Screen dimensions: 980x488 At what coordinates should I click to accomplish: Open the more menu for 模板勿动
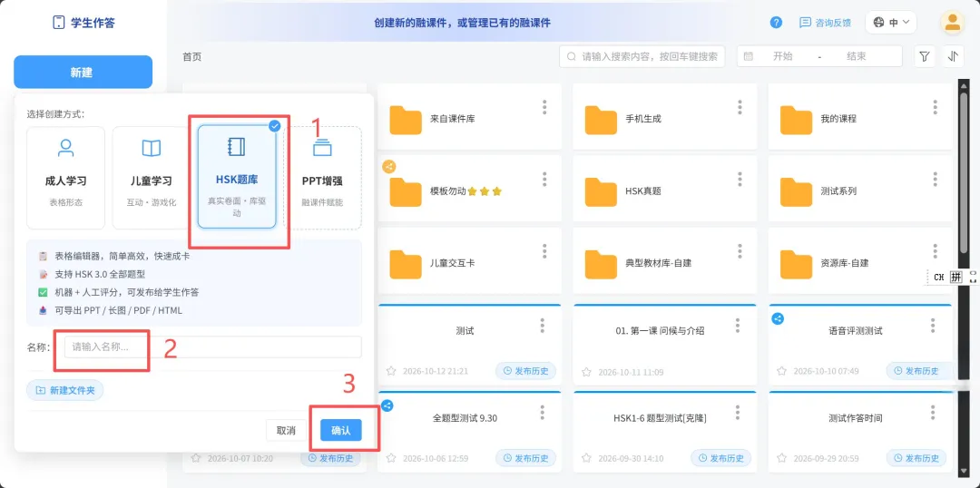544,180
